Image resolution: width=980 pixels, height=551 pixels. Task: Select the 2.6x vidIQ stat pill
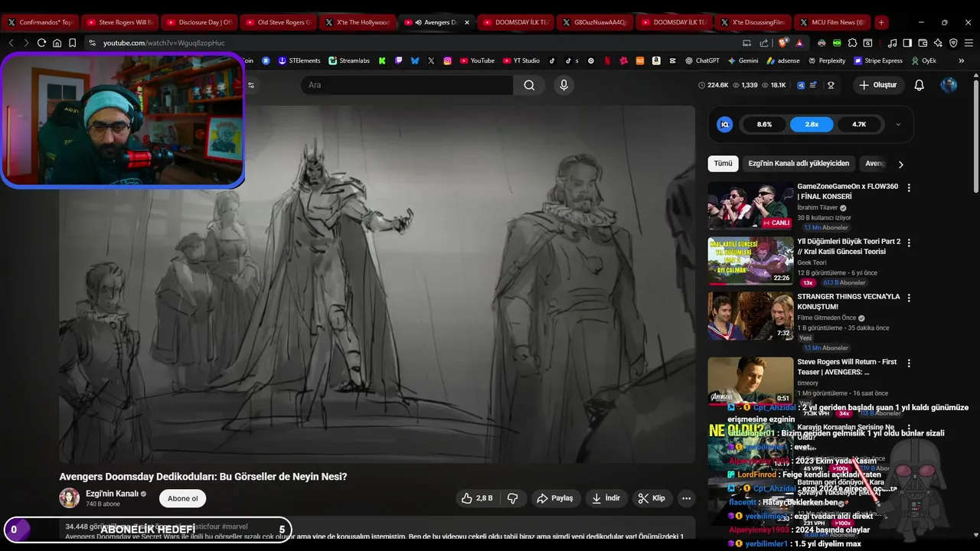812,124
